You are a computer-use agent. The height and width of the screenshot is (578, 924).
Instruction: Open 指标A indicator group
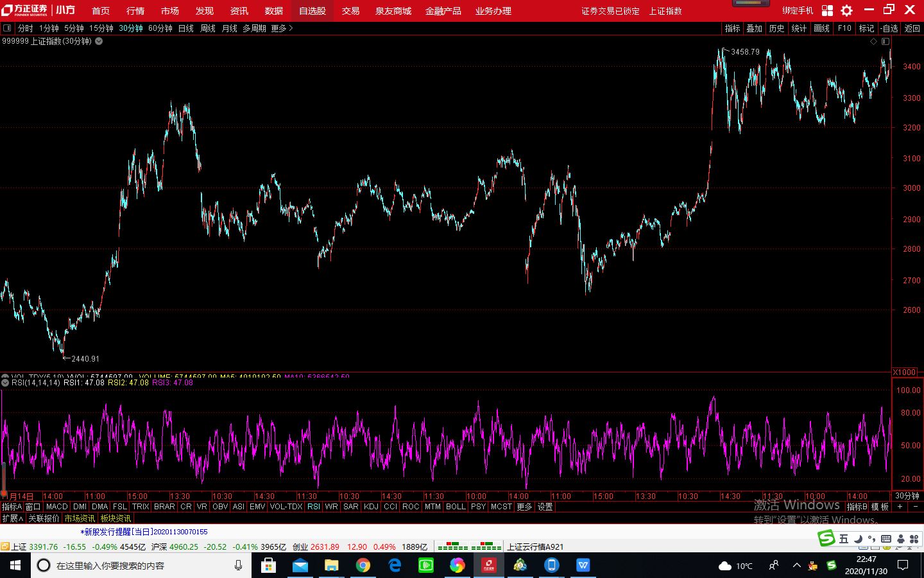point(12,507)
